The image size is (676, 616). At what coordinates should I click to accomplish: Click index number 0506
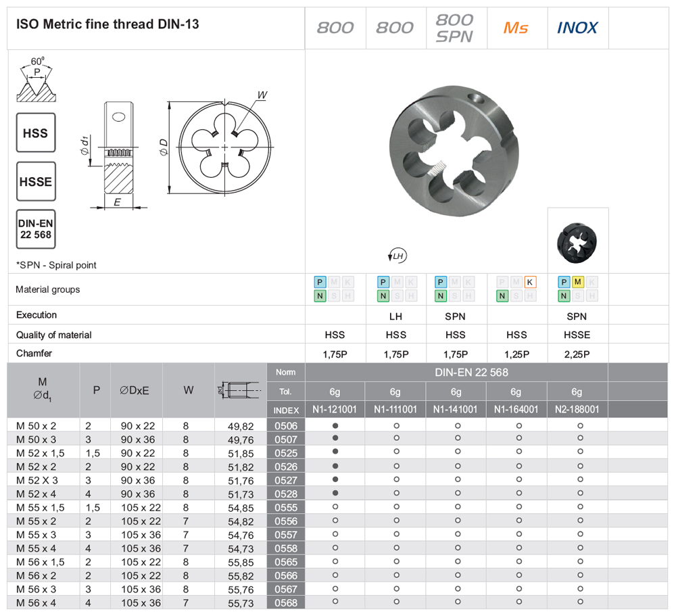pyautogui.click(x=286, y=426)
